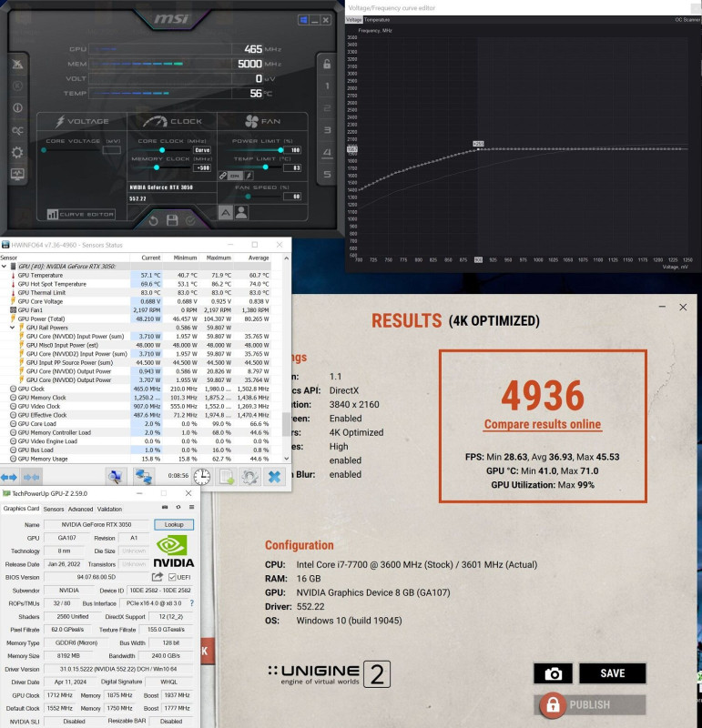Select the GPU Hot Spot Temperature row
Viewport: 702px width, 728px height.
coord(135,284)
